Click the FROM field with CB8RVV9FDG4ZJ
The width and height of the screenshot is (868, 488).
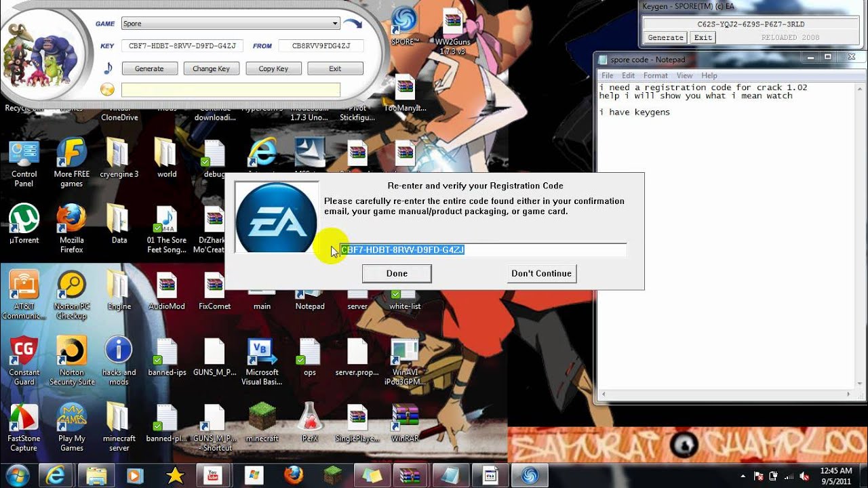pyautogui.click(x=321, y=46)
